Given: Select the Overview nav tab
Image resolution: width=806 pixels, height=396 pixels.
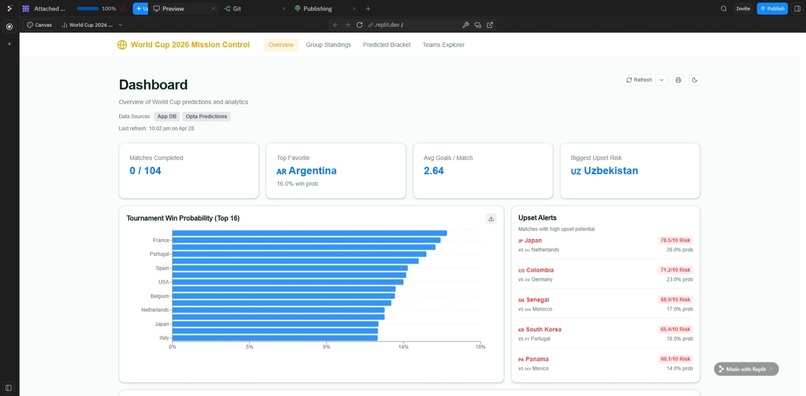Looking at the screenshot, I should click(281, 45).
